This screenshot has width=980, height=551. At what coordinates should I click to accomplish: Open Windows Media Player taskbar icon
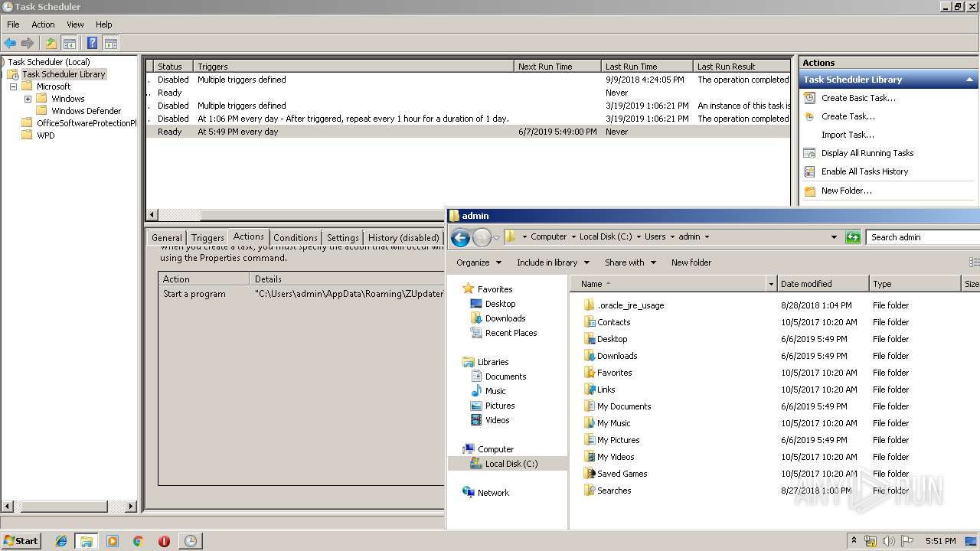click(113, 541)
